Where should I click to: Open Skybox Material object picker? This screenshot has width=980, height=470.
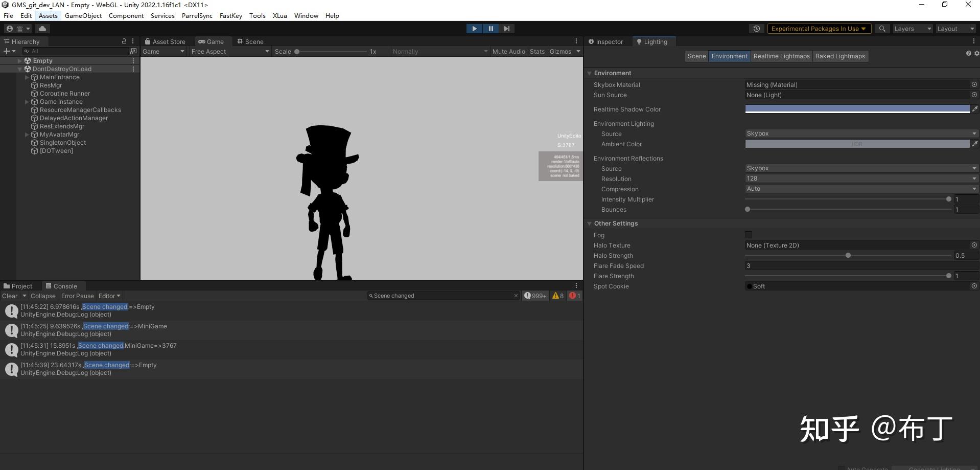point(974,84)
